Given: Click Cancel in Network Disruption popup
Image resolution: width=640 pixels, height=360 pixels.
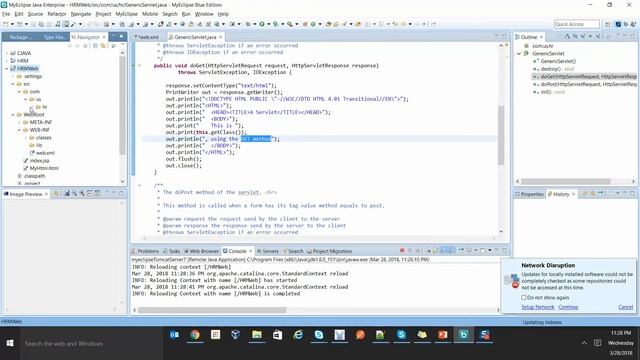Looking at the screenshot, I should coord(626,307).
